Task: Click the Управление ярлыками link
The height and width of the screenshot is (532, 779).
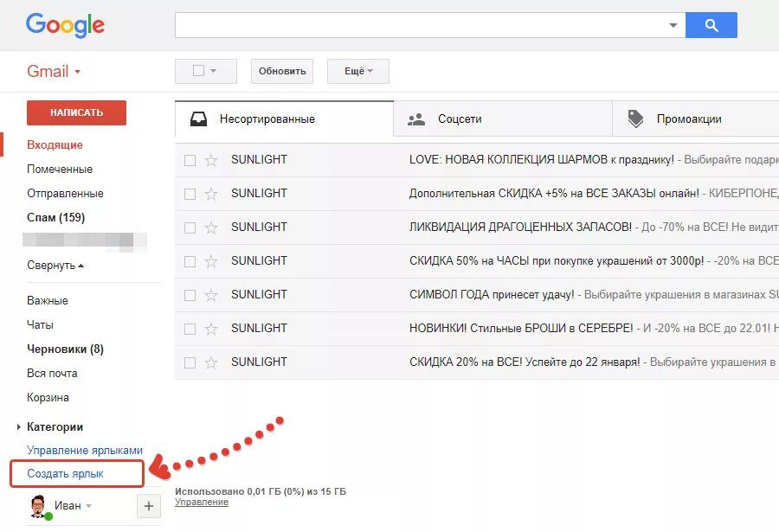Action: click(85, 451)
